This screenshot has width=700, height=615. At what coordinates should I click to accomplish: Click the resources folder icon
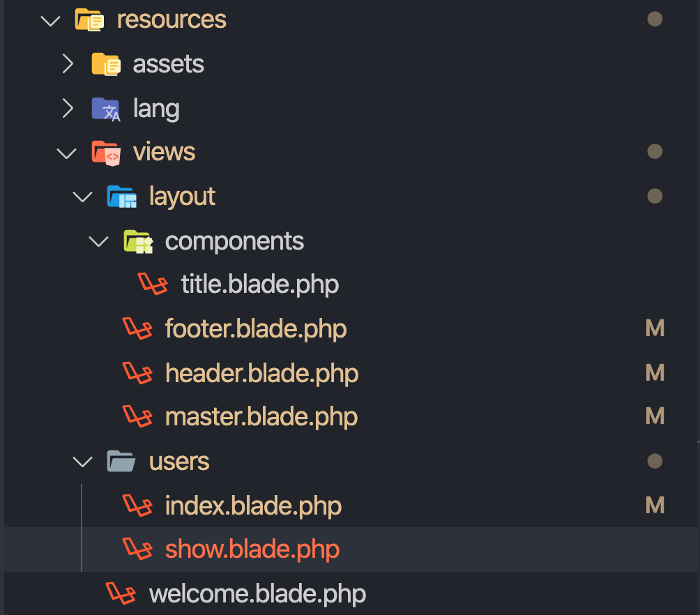(89, 20)
